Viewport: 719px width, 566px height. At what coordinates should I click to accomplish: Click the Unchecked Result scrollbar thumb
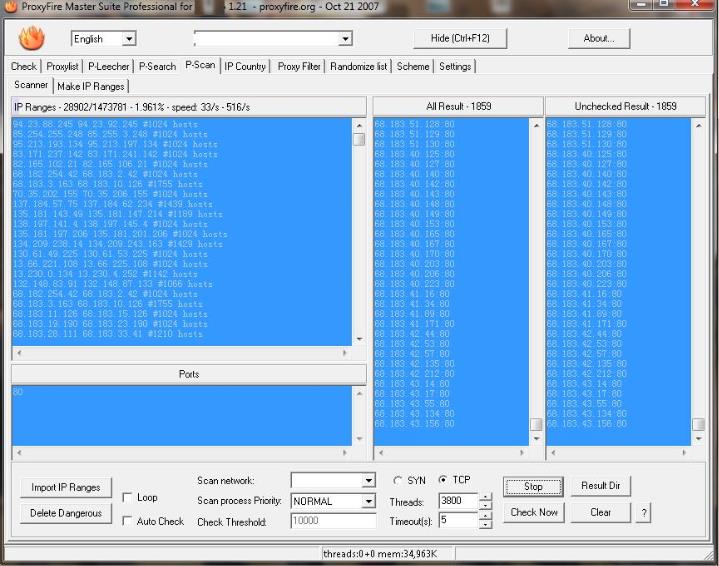click(698, 424)
